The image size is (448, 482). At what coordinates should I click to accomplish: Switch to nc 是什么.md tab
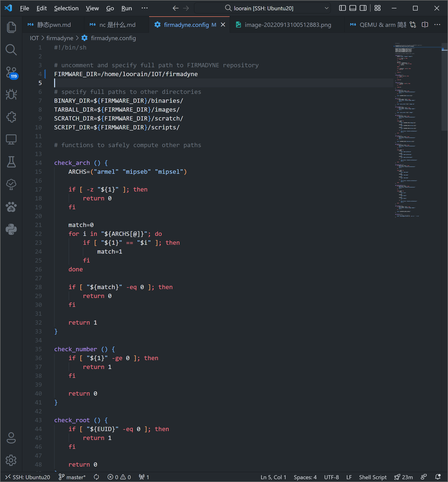coord(116,25)
